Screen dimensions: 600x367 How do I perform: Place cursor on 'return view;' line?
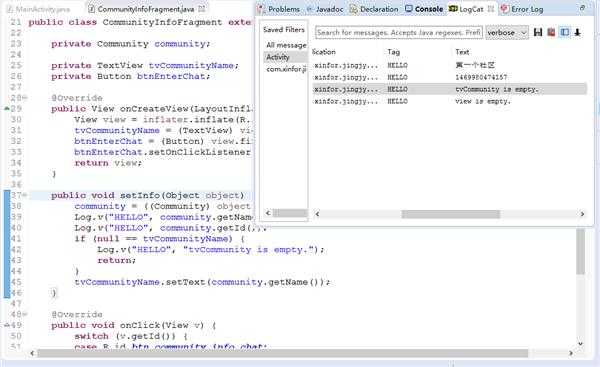click(x=108, y=163)
